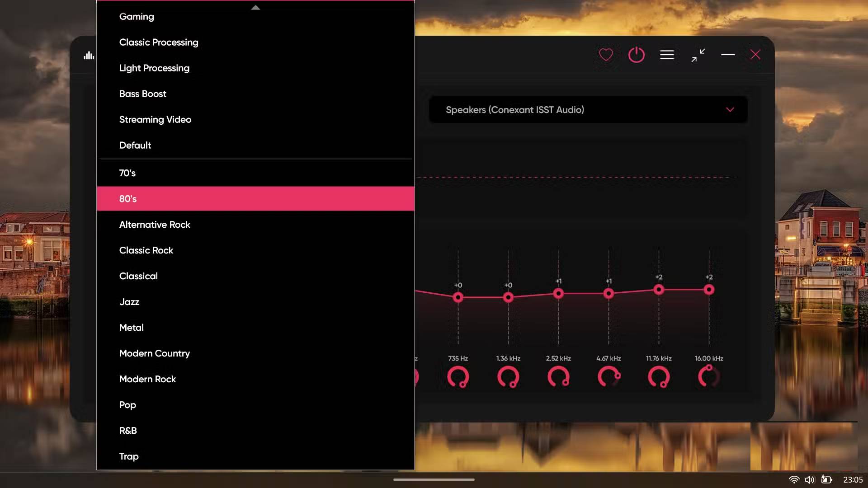868x488 pixels.
Task: Select the Streaming Video preset
Action: 155,120
